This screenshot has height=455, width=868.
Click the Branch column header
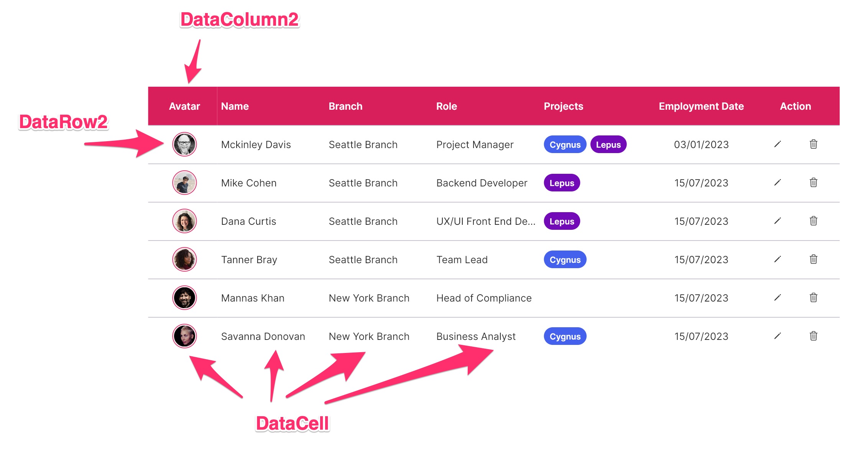(x=345, y=106)
